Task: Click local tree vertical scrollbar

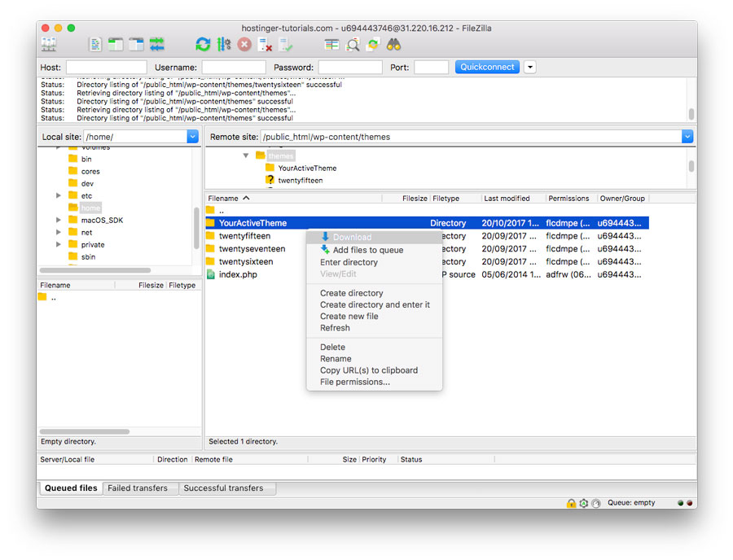Action: tap(196, 229)
